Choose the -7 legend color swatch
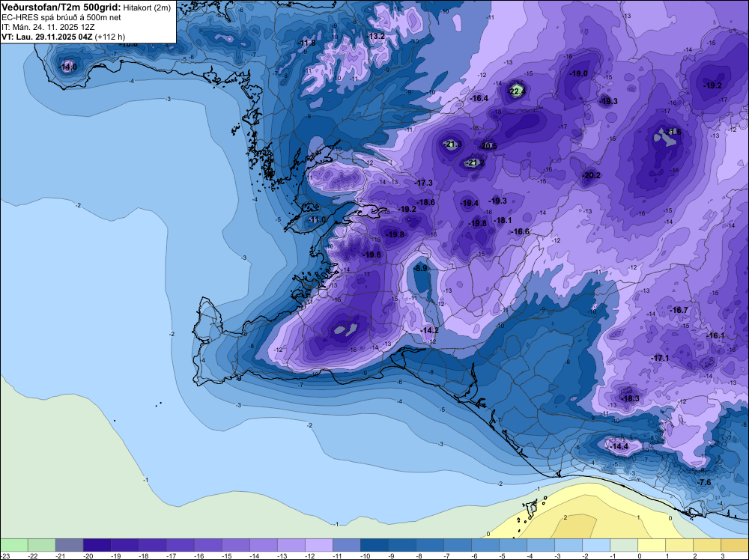This screenshot has height=560, width=749. [x=457, y=545]
